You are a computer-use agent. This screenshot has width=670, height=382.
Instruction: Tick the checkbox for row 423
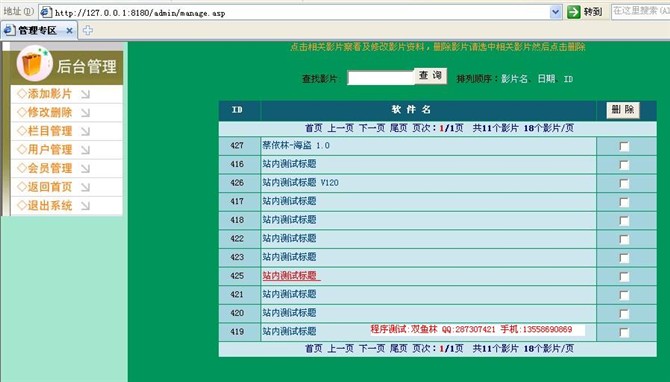click(x=624, y=258)
